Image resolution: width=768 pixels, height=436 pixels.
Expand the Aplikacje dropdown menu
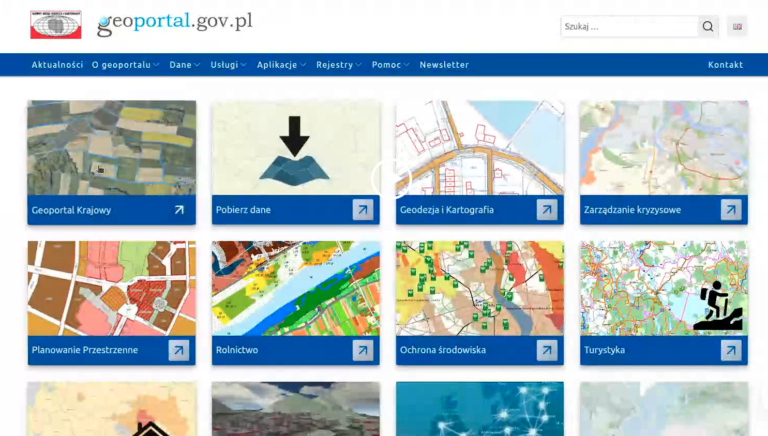pyautogui.click(x=281, y=65)
